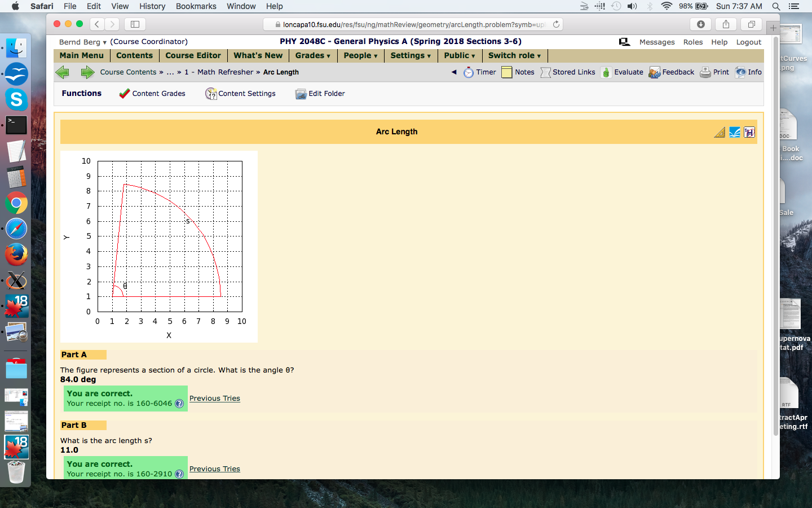Image resolution: width=812 pixels, height=508 pixels.
Task: Click the arc length graph image
Action: [x=159, y=247]
